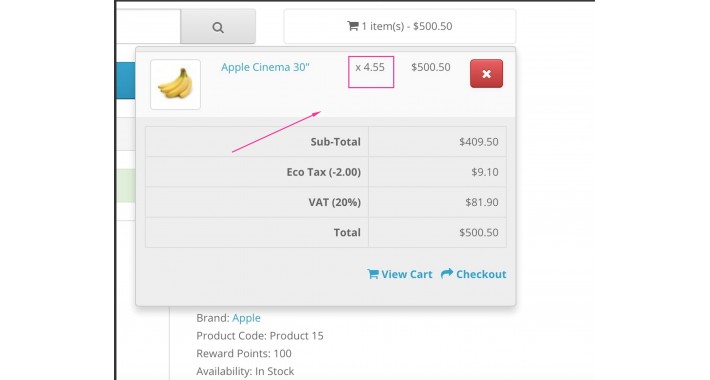Click the $500.50 item price in cart row
This screenshot has width=710, height=380.
tap(431, 67)
